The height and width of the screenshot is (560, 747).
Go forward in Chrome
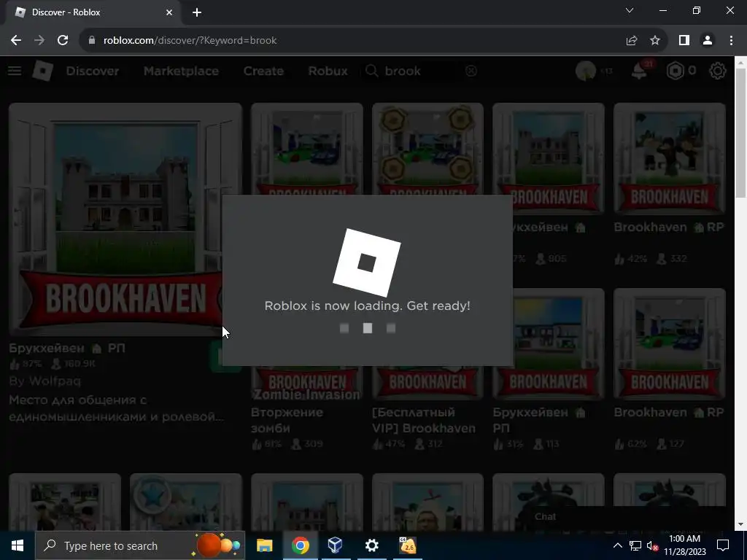pyautogui.click(x=39, y=41)
